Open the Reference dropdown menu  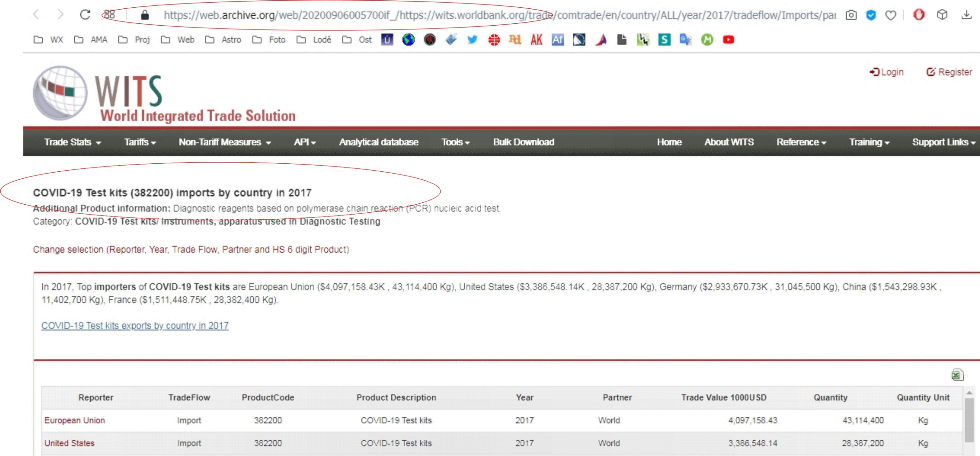pos(801,142)
